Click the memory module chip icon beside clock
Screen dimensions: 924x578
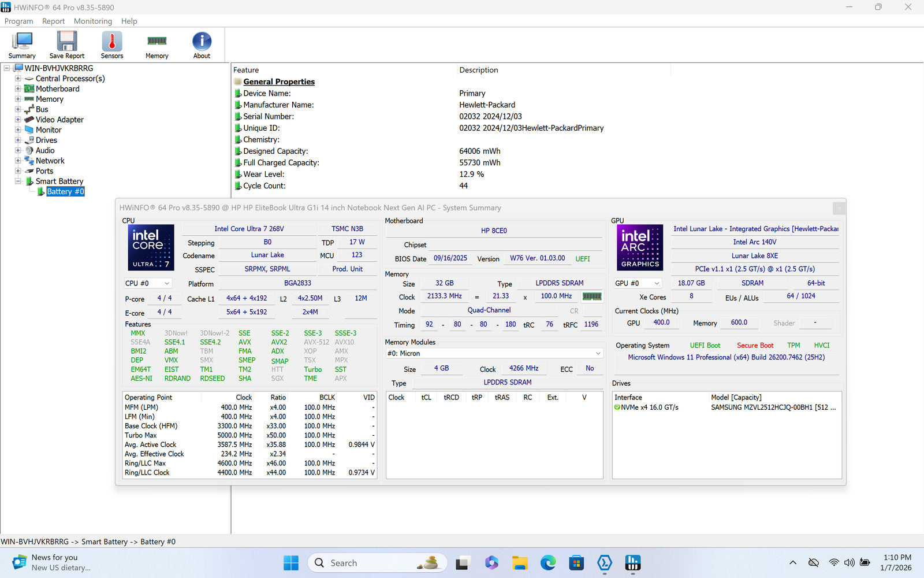pyautogui.click(x=591, y=297)
